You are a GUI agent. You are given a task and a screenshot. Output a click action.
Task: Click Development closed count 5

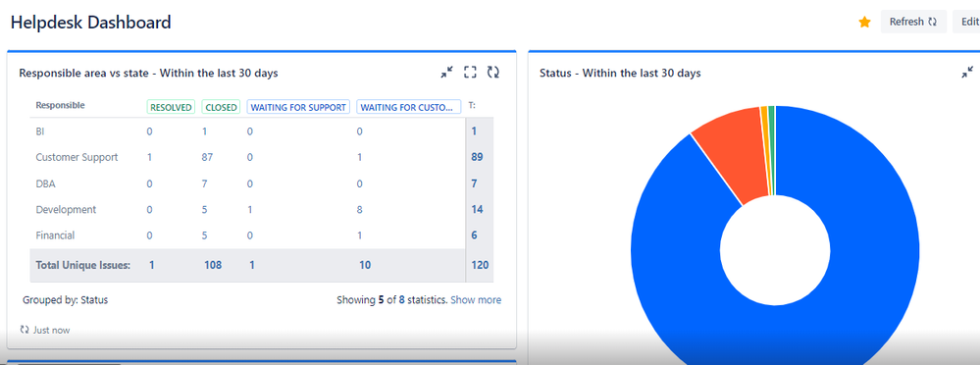[204, 209]
